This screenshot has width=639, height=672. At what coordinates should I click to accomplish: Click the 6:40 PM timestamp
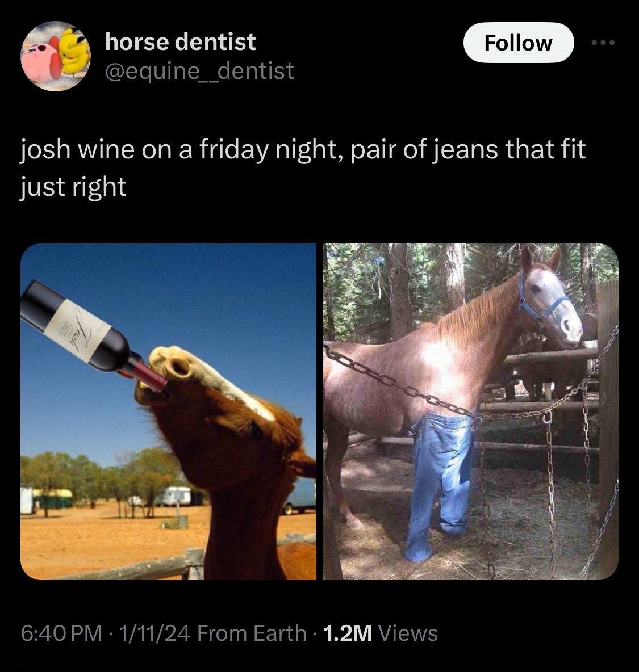click(x=61, y=633)
